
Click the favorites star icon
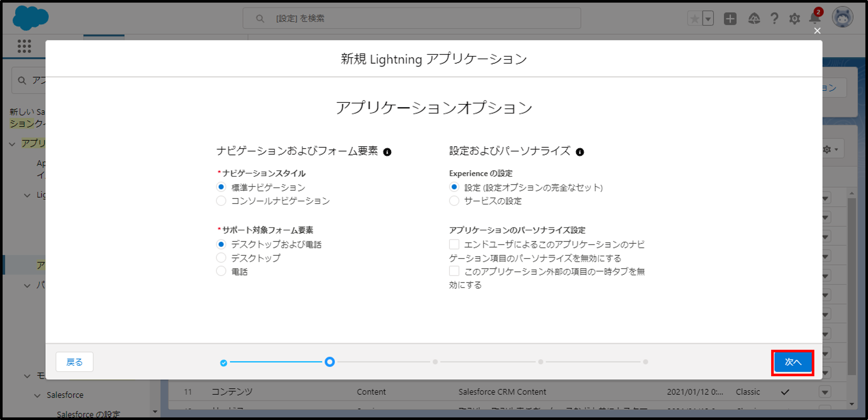pos(695,19)
